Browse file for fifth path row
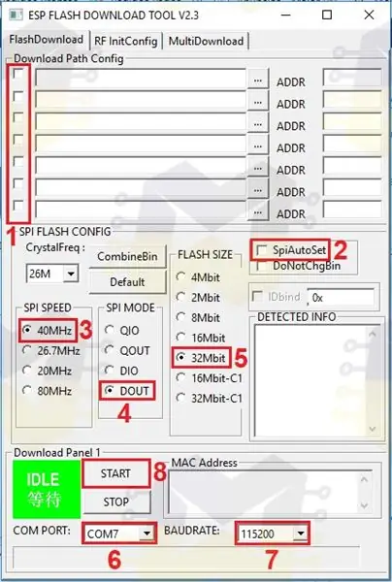This screenshot has height=582, width=392. (258, 167)
